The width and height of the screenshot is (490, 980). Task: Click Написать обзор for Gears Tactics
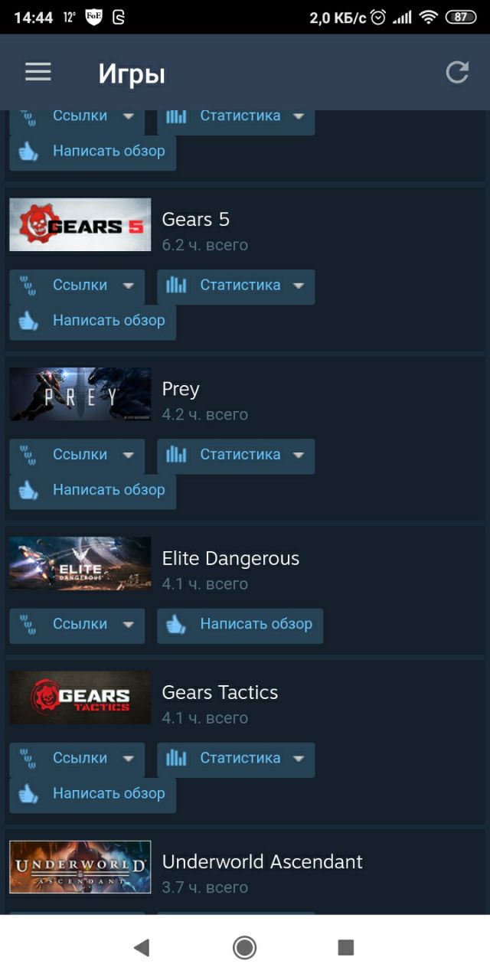click(93, 795)
